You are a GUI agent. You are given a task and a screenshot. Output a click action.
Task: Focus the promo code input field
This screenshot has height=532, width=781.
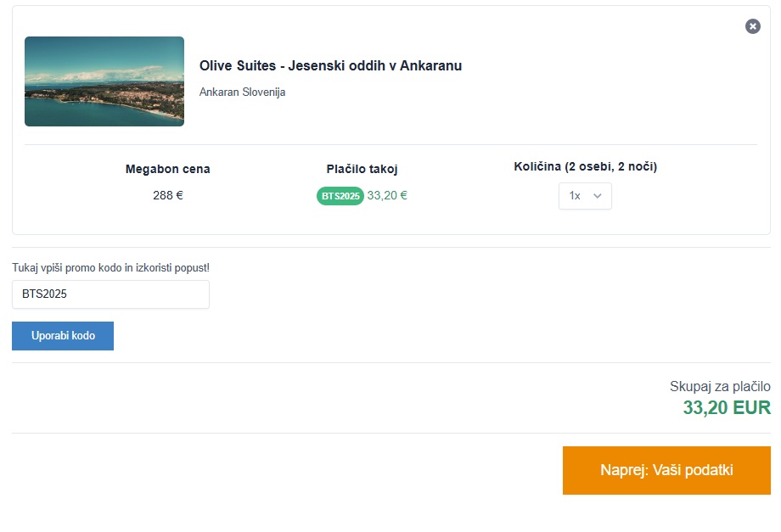(x=110, y=294)
